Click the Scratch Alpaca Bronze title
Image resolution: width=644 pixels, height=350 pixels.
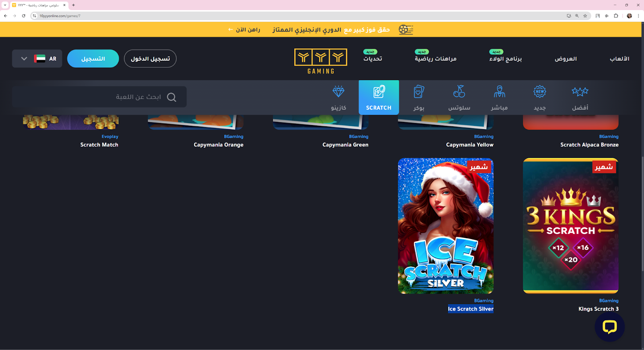[589, 145]
